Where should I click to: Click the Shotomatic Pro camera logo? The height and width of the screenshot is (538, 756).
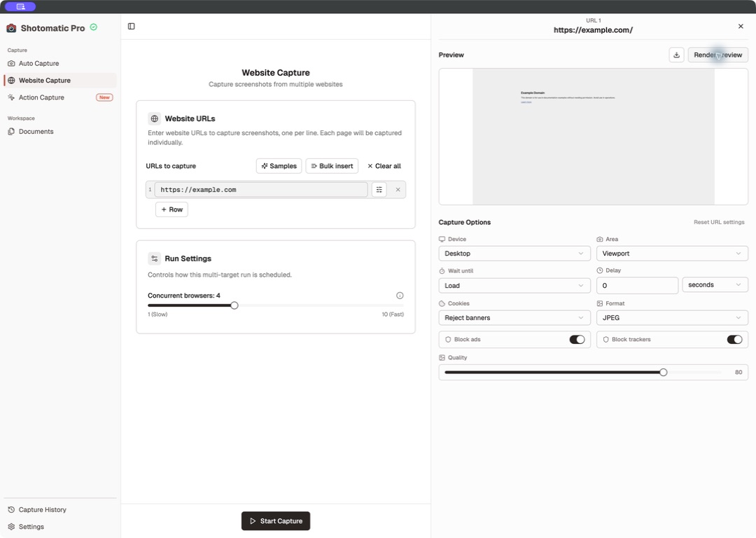click(x=11, y=28)
